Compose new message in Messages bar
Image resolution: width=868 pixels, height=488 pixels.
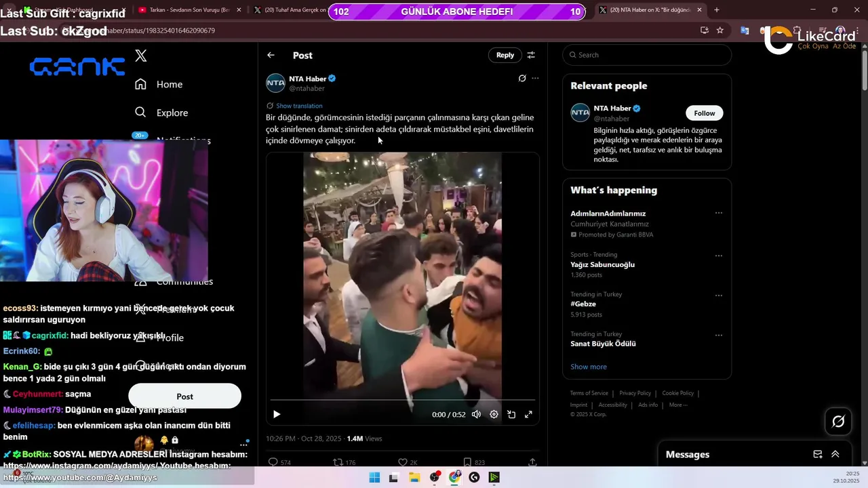818,454
